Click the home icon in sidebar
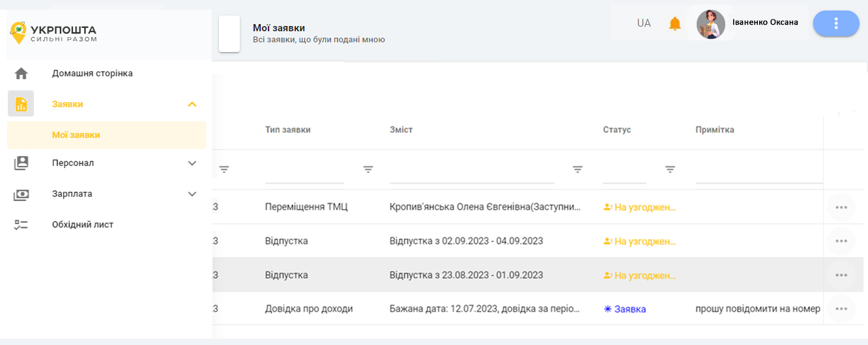868x345 pixels. [x=22, y=74]
